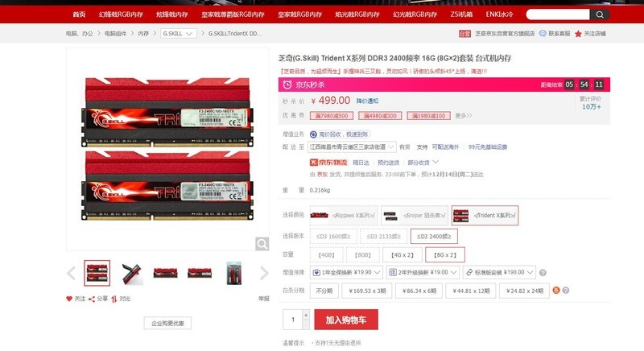Image resolution: width=644 pixels, height=351 pixels.
Task: Open image zoom magnifier on product photo
Action: pyautogui.click(x=262, y=244)
